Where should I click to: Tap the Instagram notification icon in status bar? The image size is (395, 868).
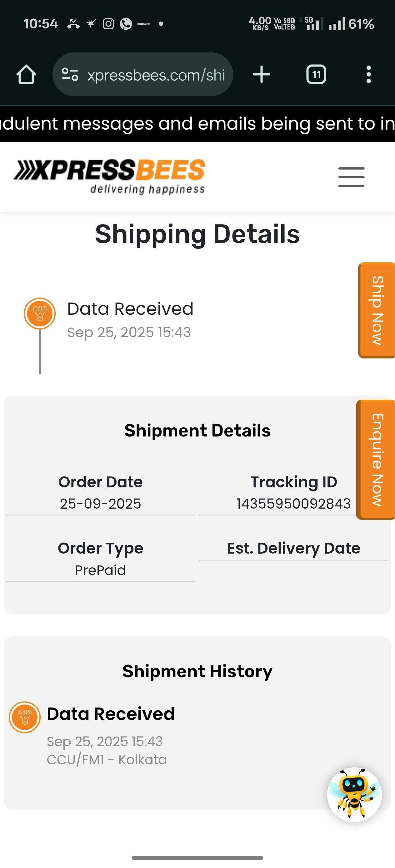coord(108,24)
